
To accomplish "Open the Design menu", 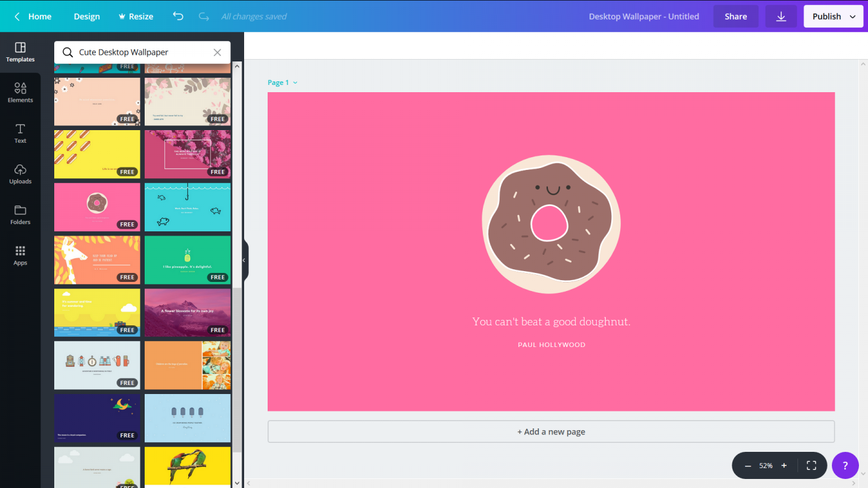I will coord(86,16).
